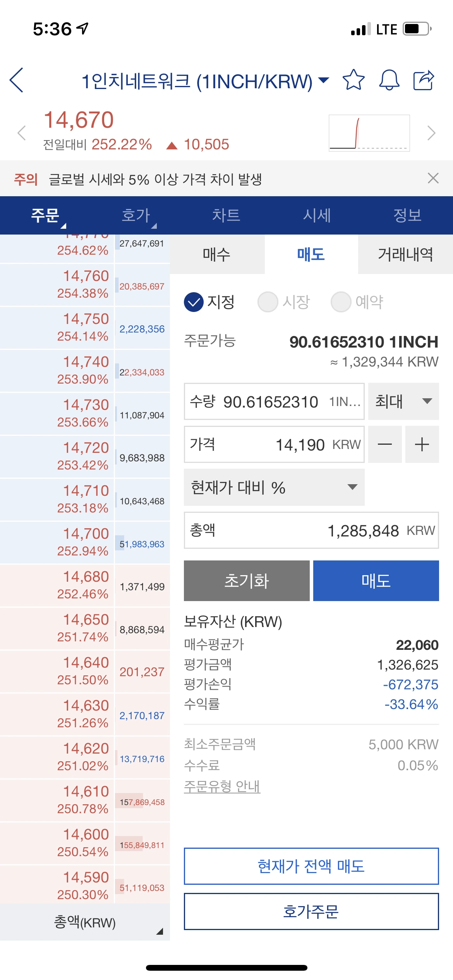
Task: Select the 예약 reserved order option
Action: click(x=357, y=302)
